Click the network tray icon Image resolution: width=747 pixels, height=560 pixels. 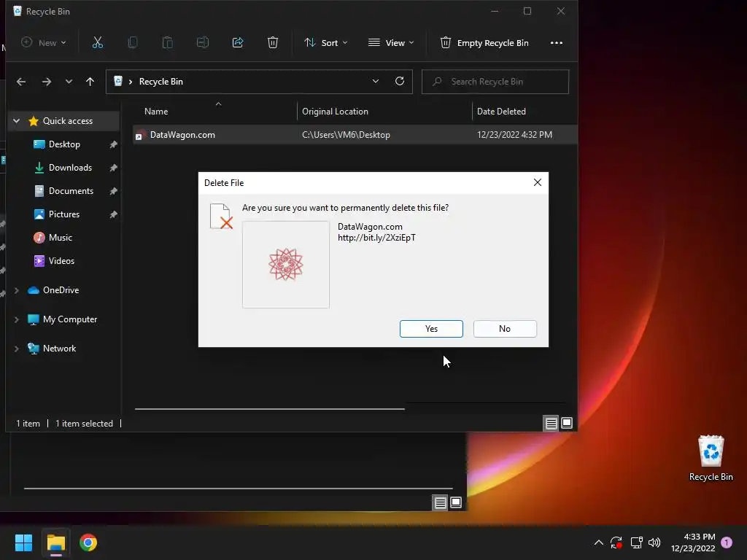click(636, 542)
